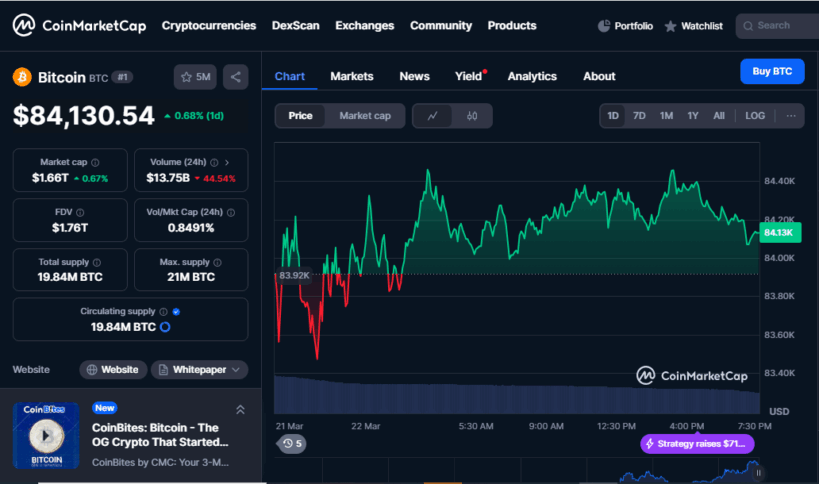The height and width of the screenshot is (484, 819).
Task: Open Products menu
Action: (512, 26)
